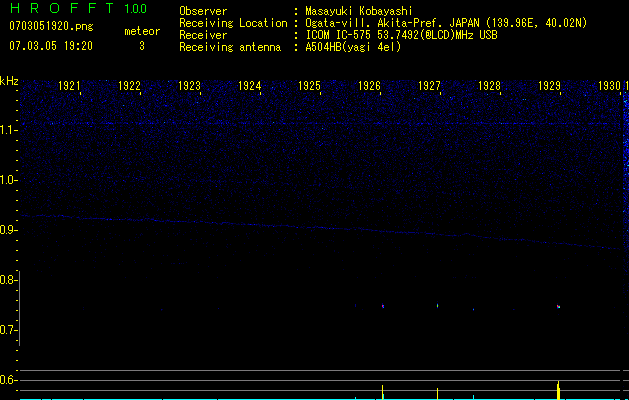Click the 0.9 frequency axis label
The width and height of the screenshot is (629, 400).
click(8, 230)
